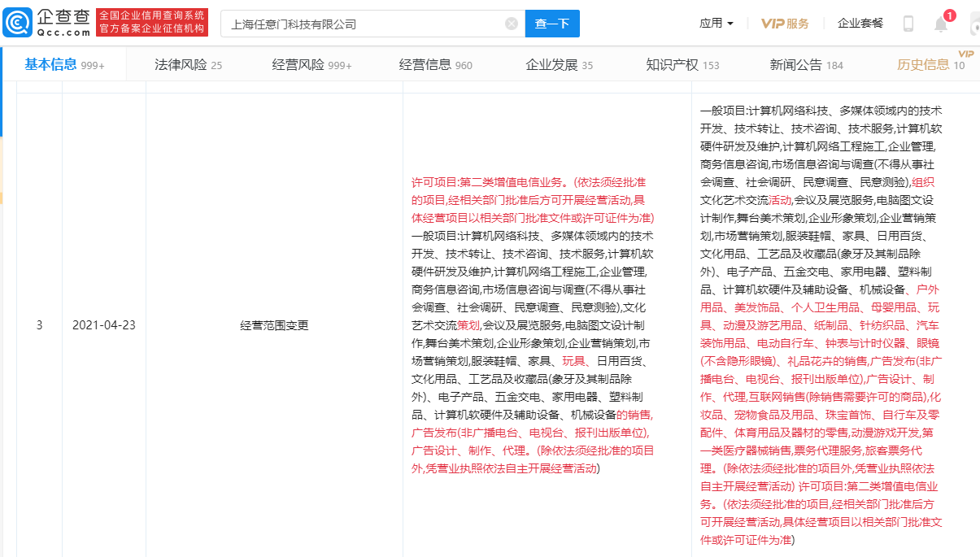The width and height of the screenshot is (980, 557).
Task: Clear the search box with the X icon
Action: click(512, 24)
